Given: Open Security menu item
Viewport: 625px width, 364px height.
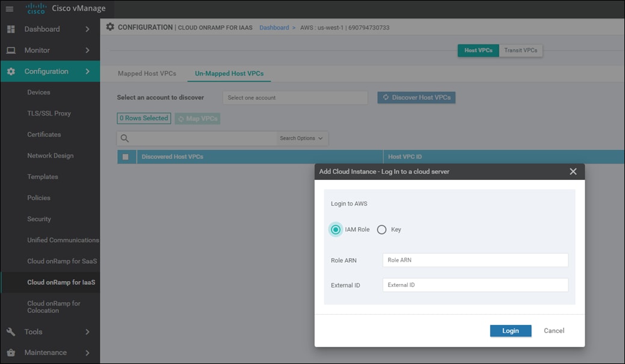Looking at the screenshot, I should tap(39, 219).
